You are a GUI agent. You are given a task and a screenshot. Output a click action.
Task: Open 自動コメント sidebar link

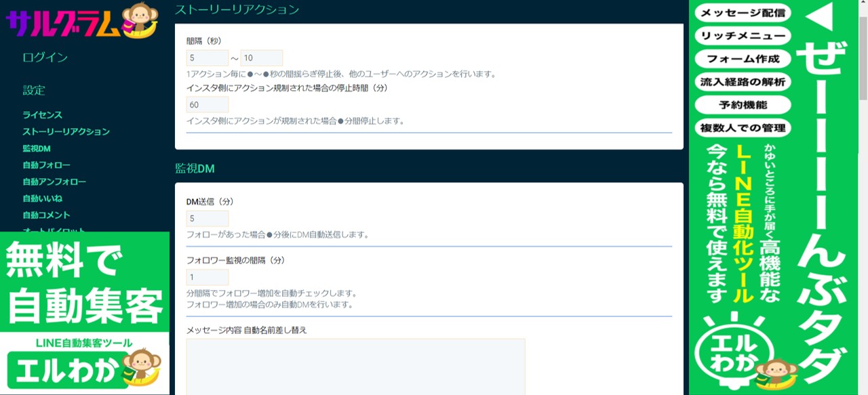(x=46, y=215)
